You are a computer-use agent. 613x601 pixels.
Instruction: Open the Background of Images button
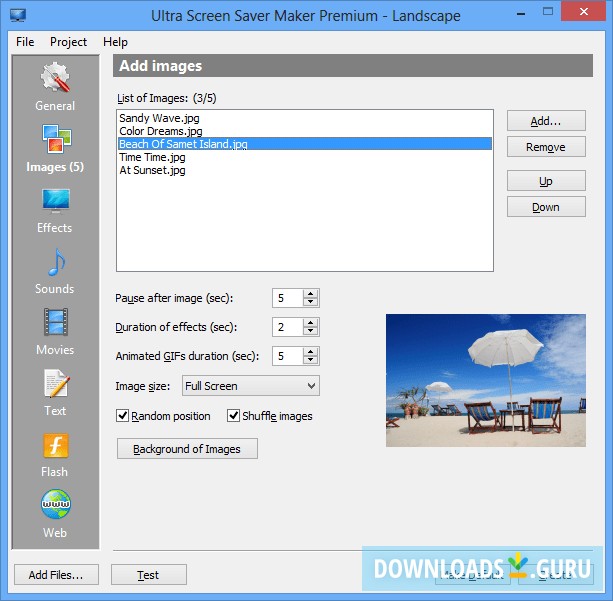pyautogui.click(x=187, y=449)
